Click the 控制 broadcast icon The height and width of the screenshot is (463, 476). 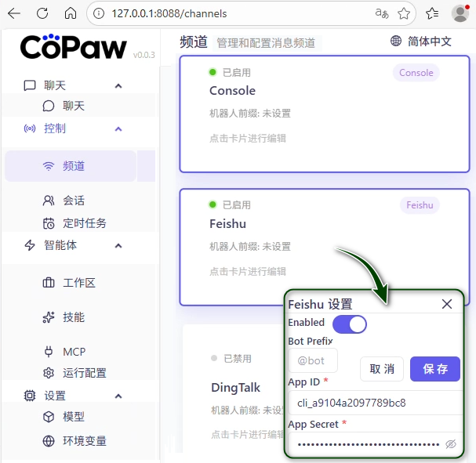[30, 128]
